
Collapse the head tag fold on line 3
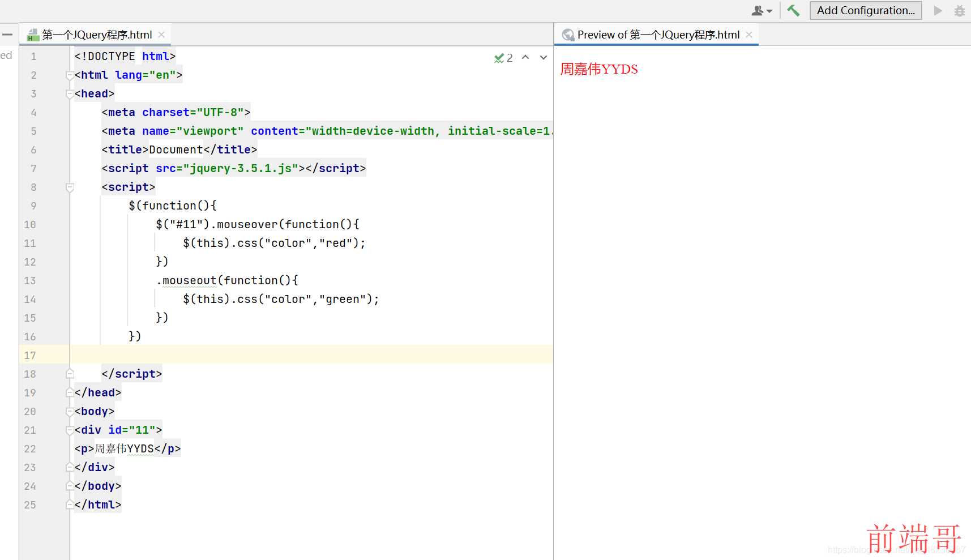pos(70,94)
